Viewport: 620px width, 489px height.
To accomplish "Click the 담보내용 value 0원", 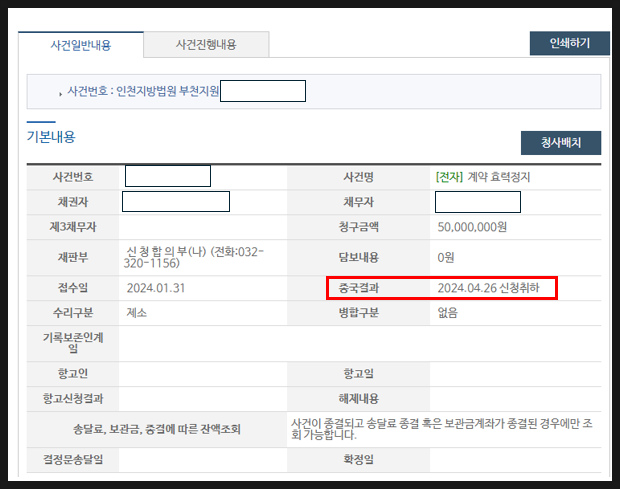I will [x=446, y=257].
